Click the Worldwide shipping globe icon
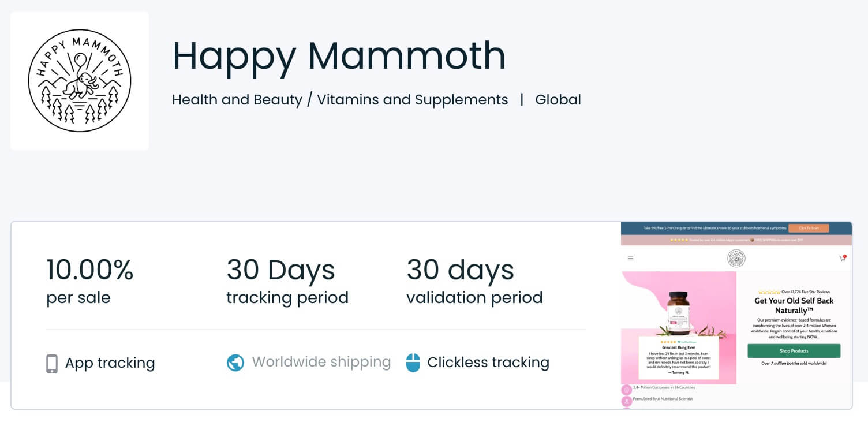Image resolution: width=868 pixels, height=426 pixels. click(x=235, y=363)
